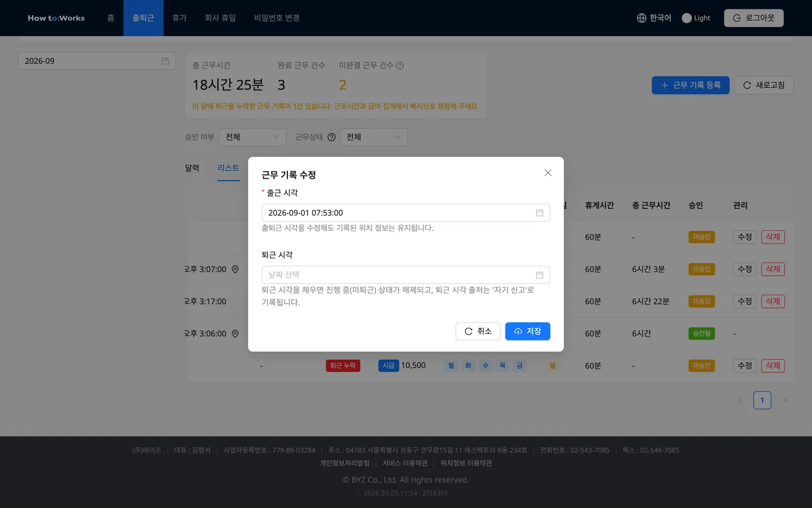Open calendar icon in 퇴근 시각 field
812x508 pixels.
539,275
